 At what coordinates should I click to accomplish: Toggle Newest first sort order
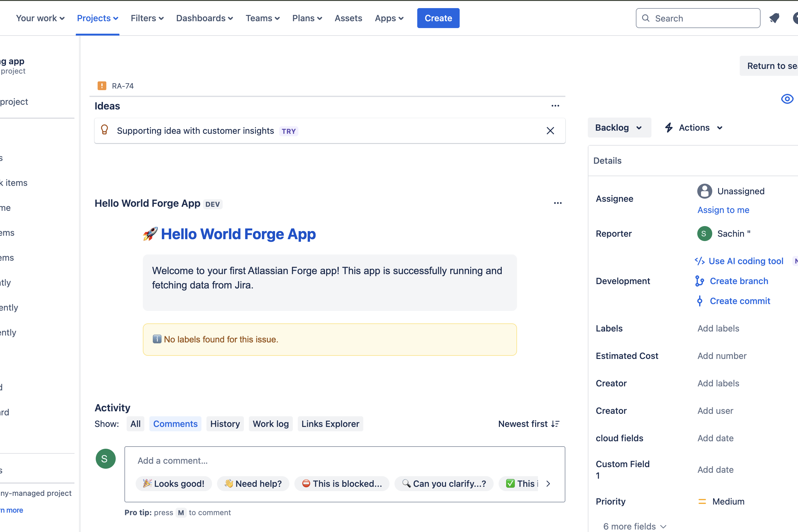click(x=529, y=424)
